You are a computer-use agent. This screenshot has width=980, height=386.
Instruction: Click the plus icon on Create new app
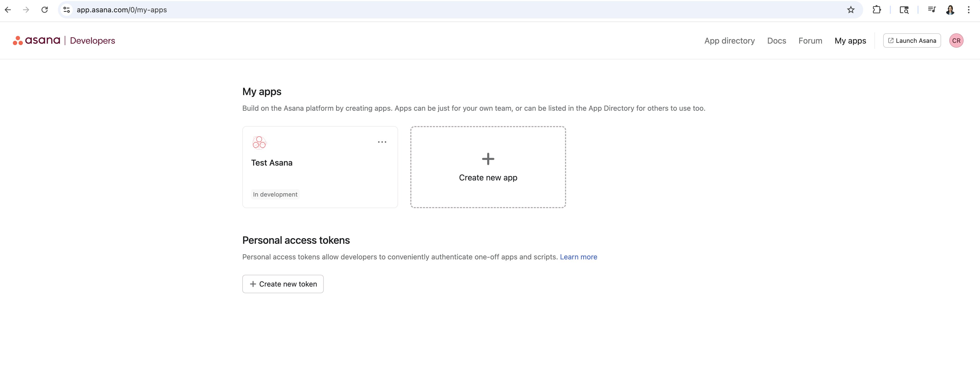coord(488,159)
